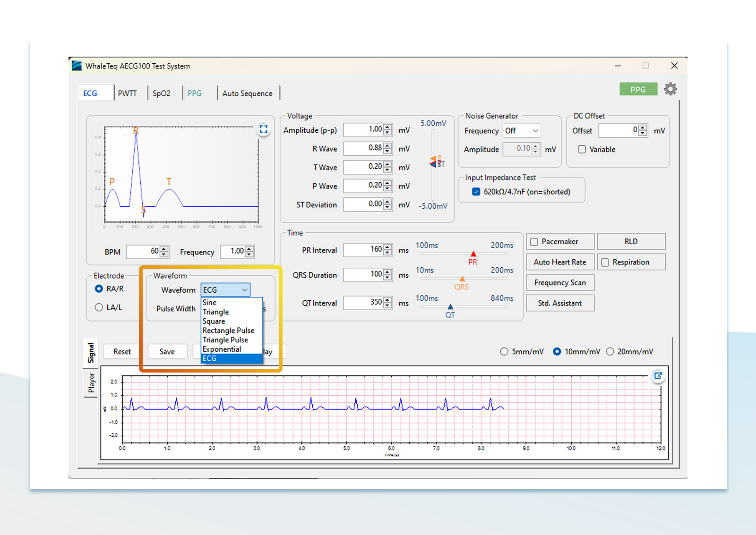
Task: Click the WhaleTeq app logo icon
Action: (77, 66)
